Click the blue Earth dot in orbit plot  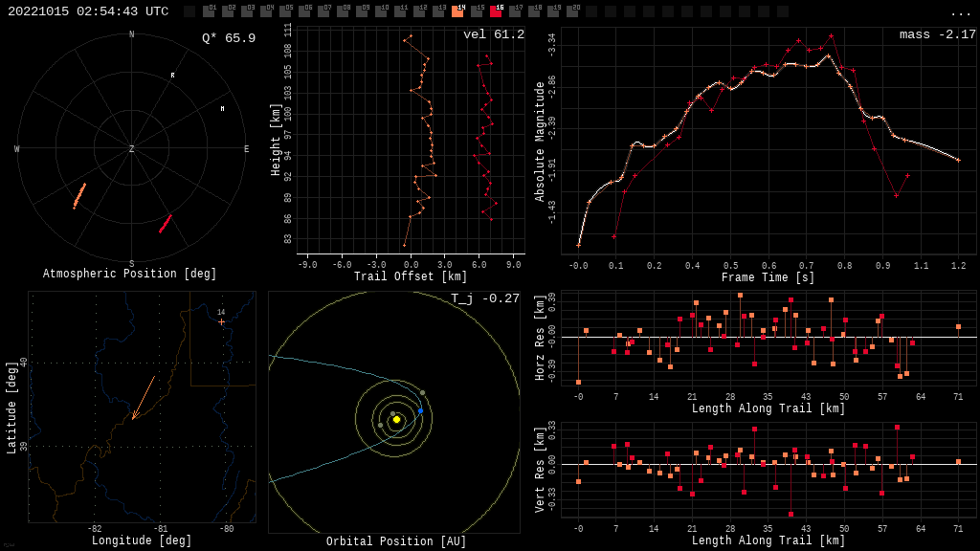(421, 411)
